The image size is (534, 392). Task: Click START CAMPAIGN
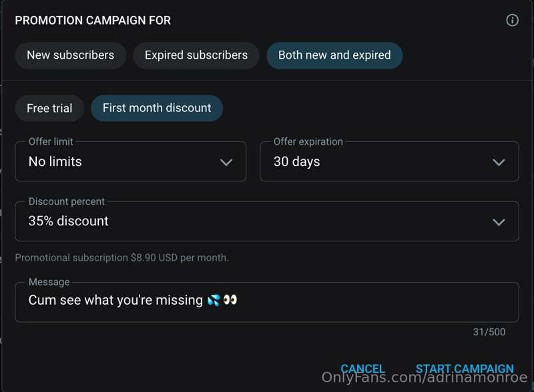465,369
